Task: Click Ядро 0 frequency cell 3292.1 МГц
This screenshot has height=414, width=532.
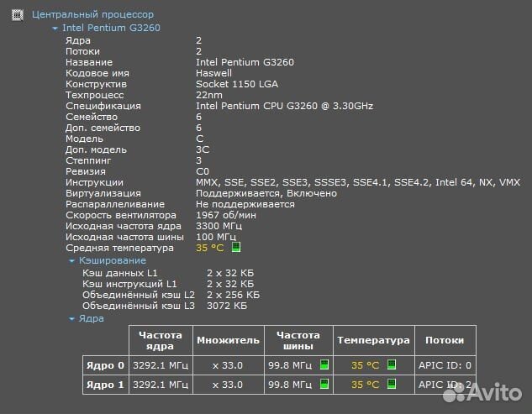Action: coord(161,365)
